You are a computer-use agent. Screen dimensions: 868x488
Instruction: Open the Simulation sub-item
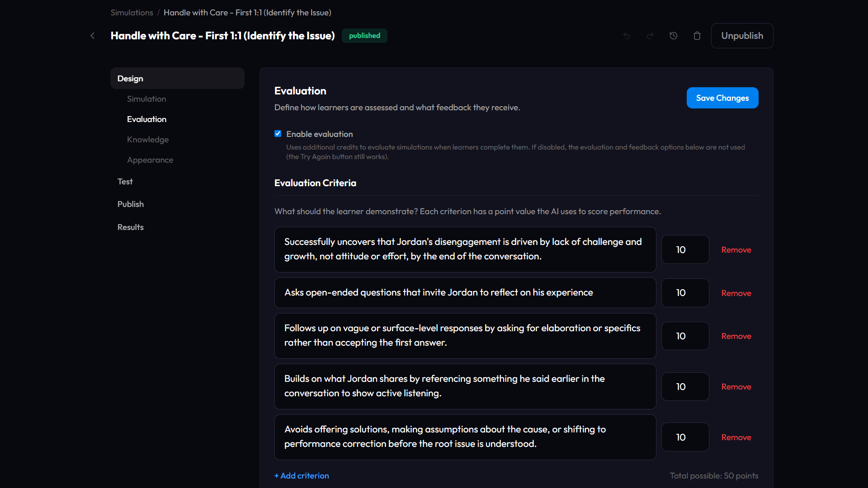[x=146, y=99]
